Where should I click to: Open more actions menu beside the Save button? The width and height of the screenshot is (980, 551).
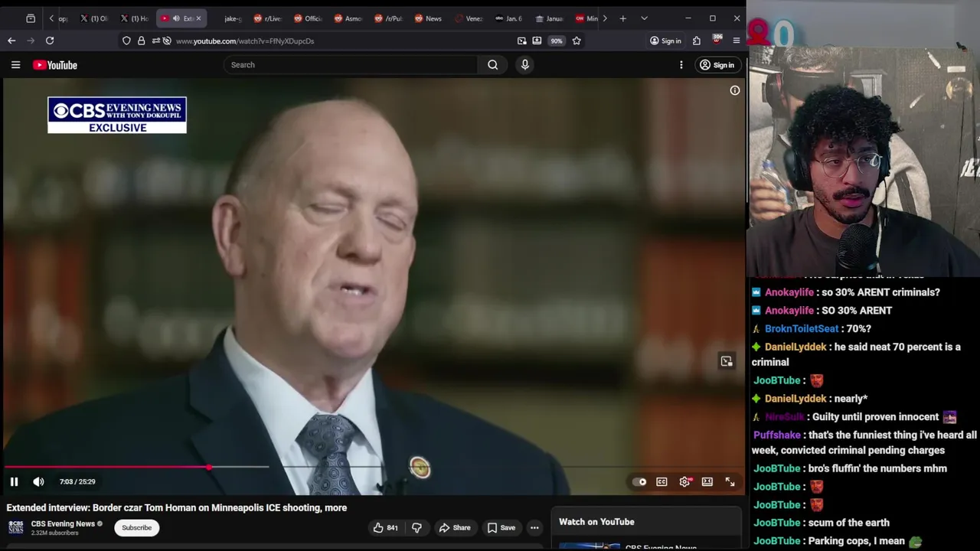[x=534, y=527]
